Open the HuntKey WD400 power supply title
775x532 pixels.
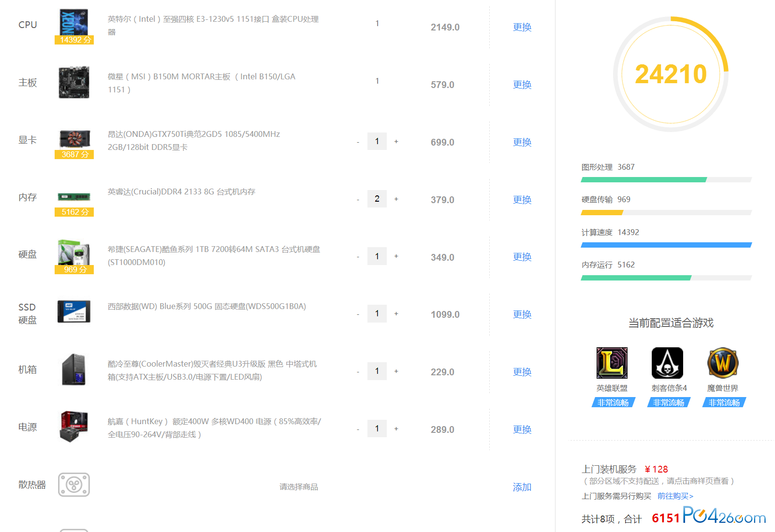(x=214, y=428)
